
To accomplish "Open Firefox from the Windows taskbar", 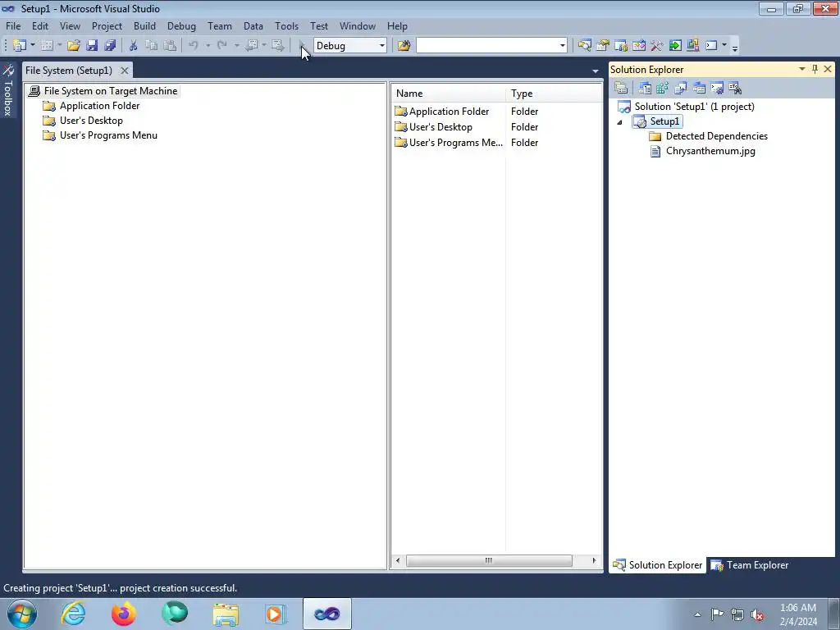I will [x=123, y=614].
